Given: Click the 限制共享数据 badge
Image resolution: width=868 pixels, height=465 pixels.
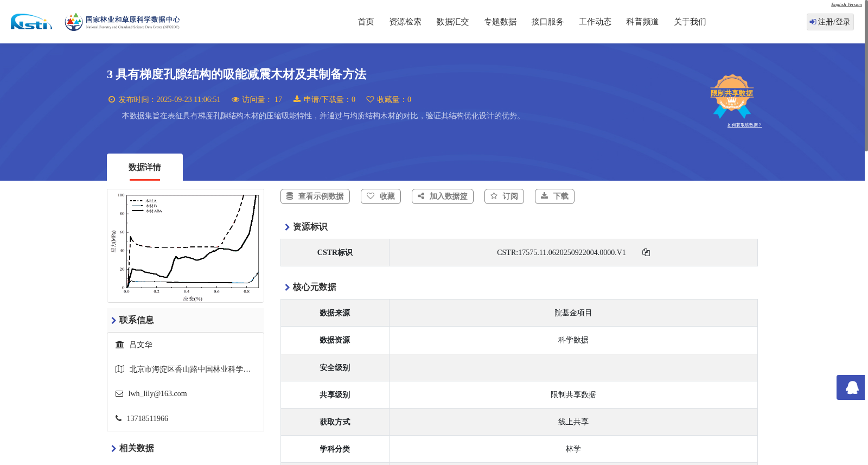Looking at the screenshot, I should [732, 96].
